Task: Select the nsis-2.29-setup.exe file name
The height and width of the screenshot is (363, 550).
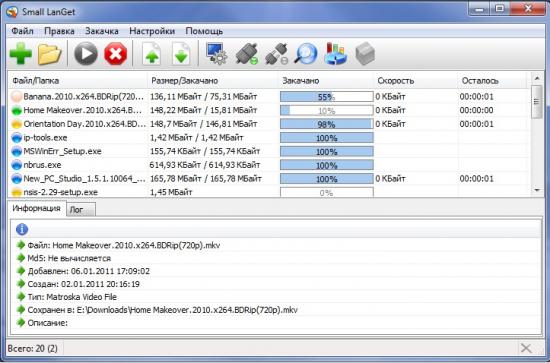Action: (60, 192)
